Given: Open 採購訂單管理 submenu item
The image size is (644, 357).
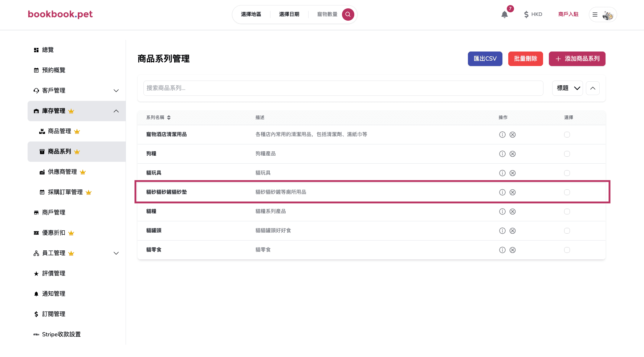Looking at the screenshot, I should click(77, 192).
